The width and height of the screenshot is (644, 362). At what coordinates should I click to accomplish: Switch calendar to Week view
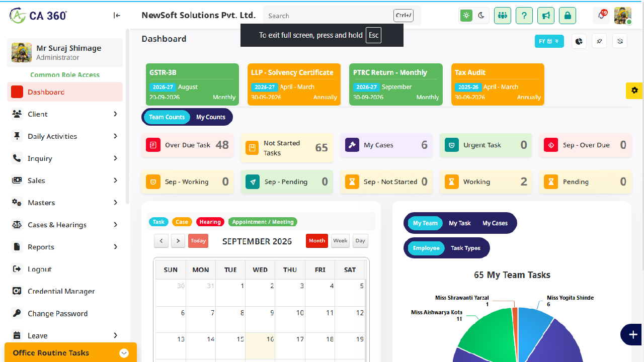click(340, 241)
